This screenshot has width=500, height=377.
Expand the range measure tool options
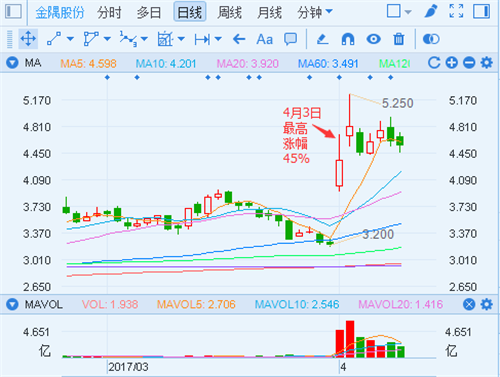click(x=218, y=39)
